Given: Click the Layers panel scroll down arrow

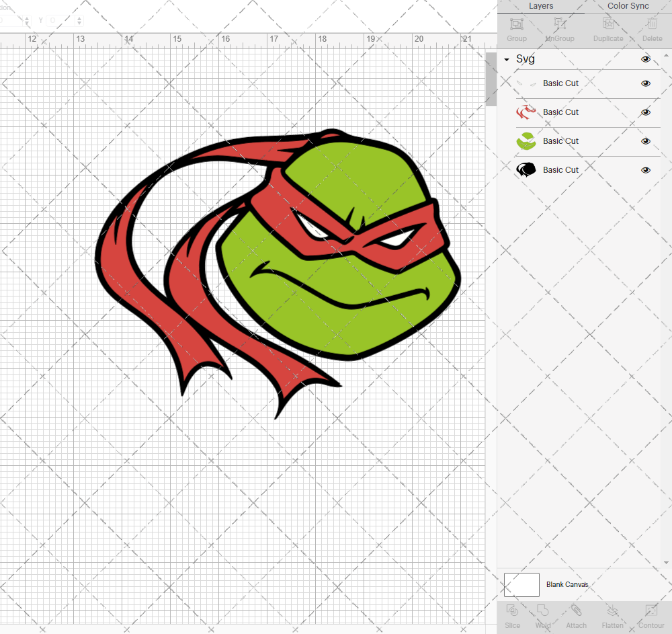Looking at the screenshot, I should (665, 563).
